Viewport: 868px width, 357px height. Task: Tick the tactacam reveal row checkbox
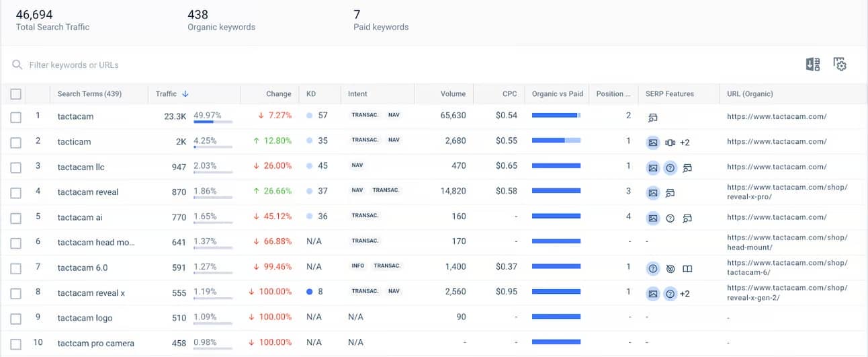pyautogui.click(x=16, y=193)
